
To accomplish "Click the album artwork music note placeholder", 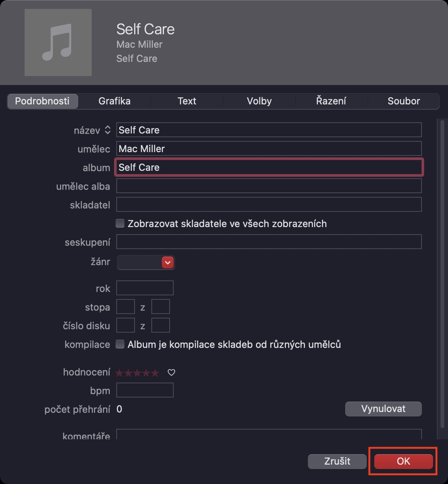I will (58, 43).
